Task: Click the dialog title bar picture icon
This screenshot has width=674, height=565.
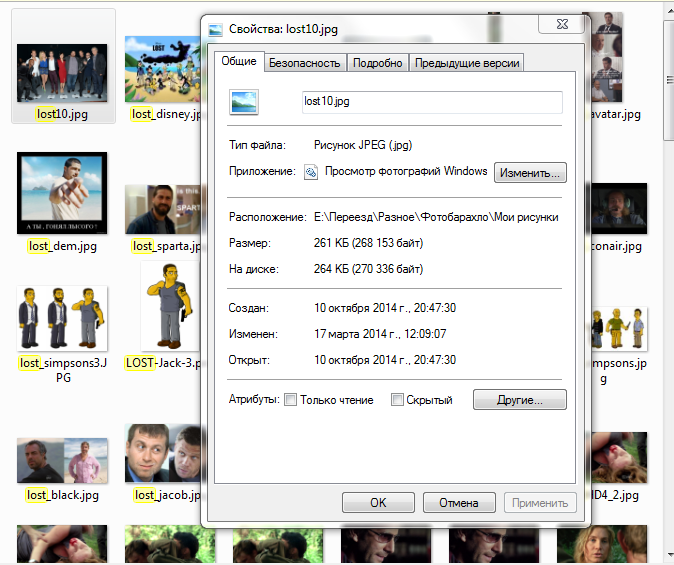Action: tap(215, 30)
